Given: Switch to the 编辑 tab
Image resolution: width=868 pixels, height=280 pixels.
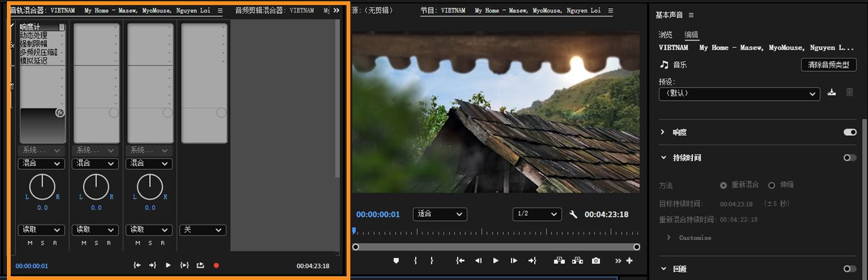Looking at the screenshot, I should click(x=692, y=35).
